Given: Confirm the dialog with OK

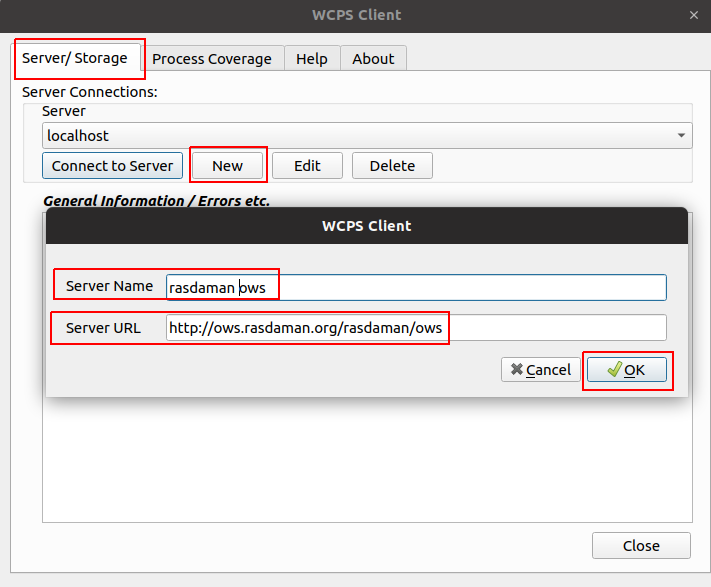Looking at the screenshot, I should (x=627, y=370).
